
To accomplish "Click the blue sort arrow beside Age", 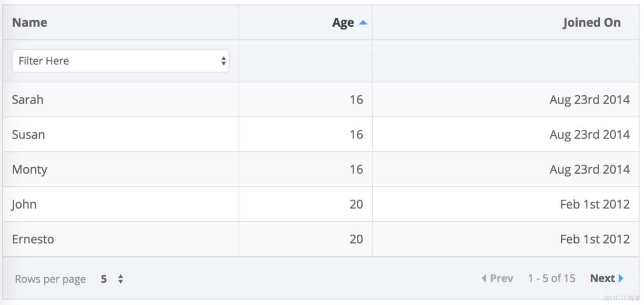I will point(363,23).
